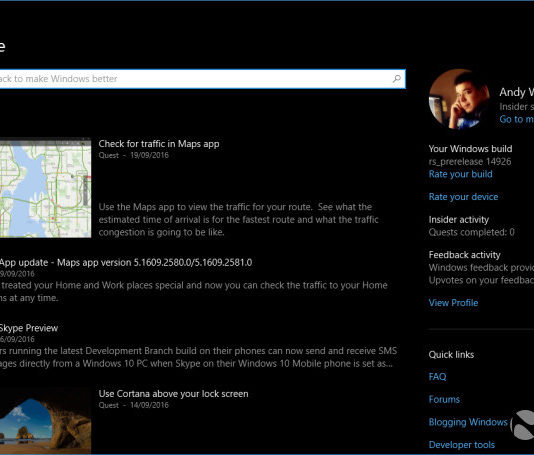534x455 pixels.
Task: Click the "Feedback activity" heading
Action: tap(465, 255)
